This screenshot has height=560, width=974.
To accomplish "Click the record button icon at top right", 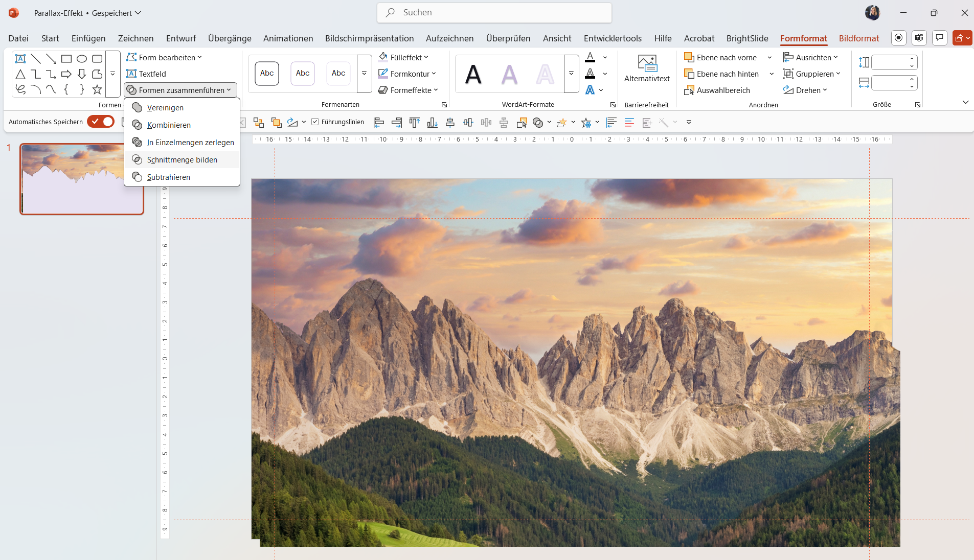I will pos(898,38).
